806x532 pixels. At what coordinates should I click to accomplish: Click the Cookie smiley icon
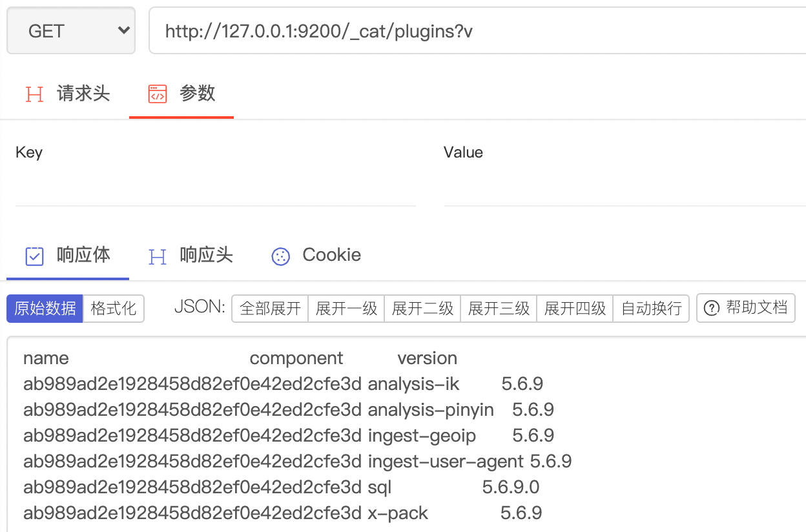280,256
